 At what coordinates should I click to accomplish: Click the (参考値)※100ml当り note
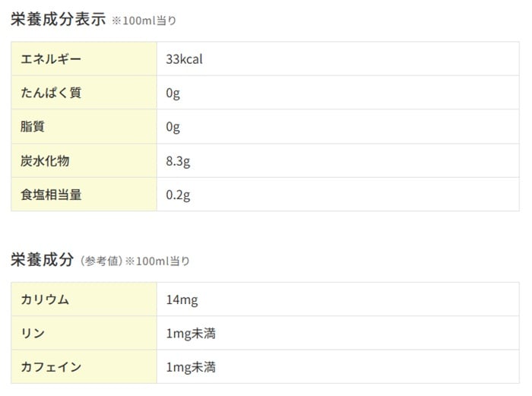[x=135, y=261]
